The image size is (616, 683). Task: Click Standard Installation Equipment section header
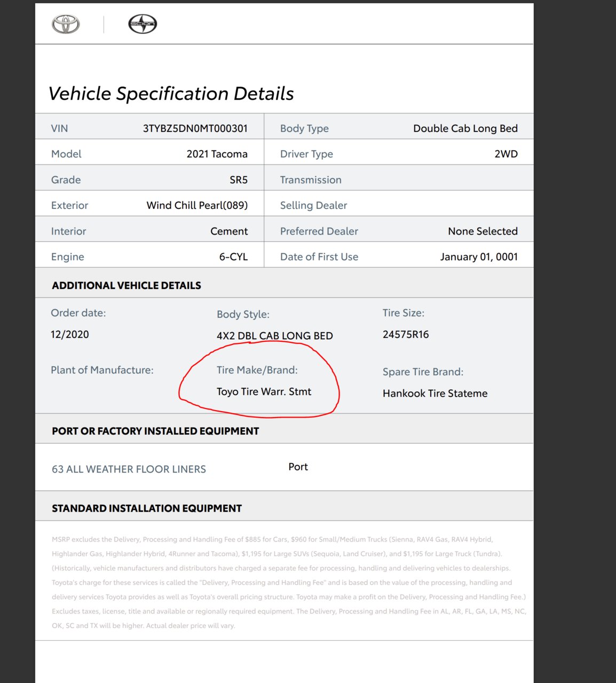point(147,508)
